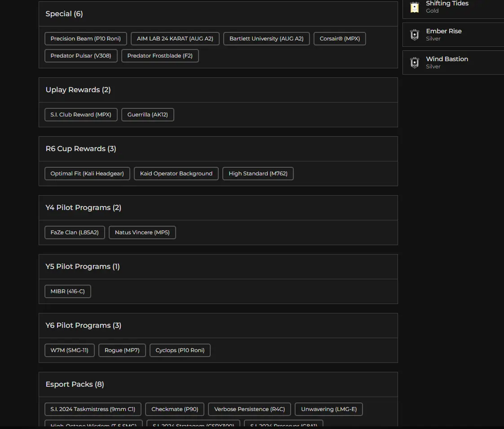Select High Standard (M762) tag
Viewport: 504px width, 429px height.
258,174
